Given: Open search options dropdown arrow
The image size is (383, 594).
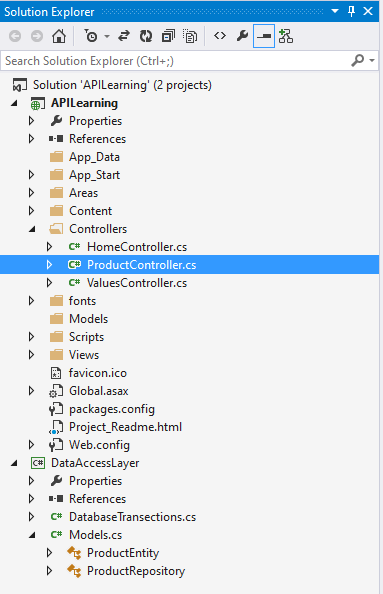Looking at the screenshot, I should coord(372,61).
